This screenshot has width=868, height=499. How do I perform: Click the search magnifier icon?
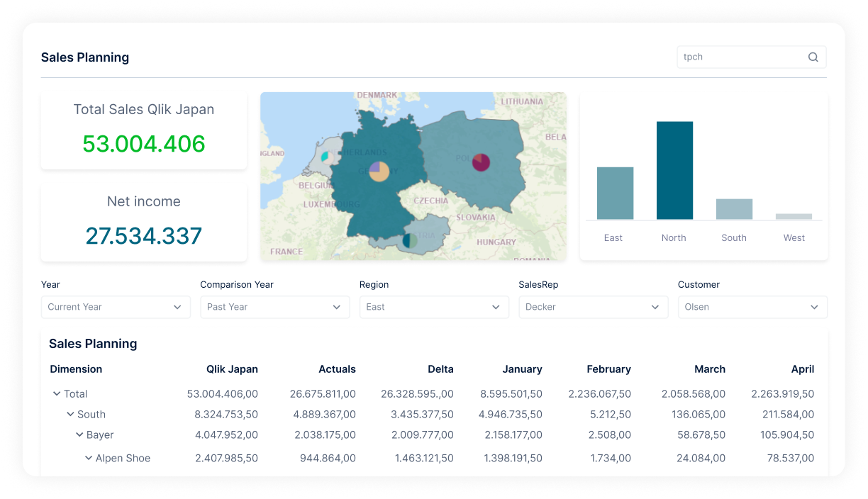(x=813, y=57)
